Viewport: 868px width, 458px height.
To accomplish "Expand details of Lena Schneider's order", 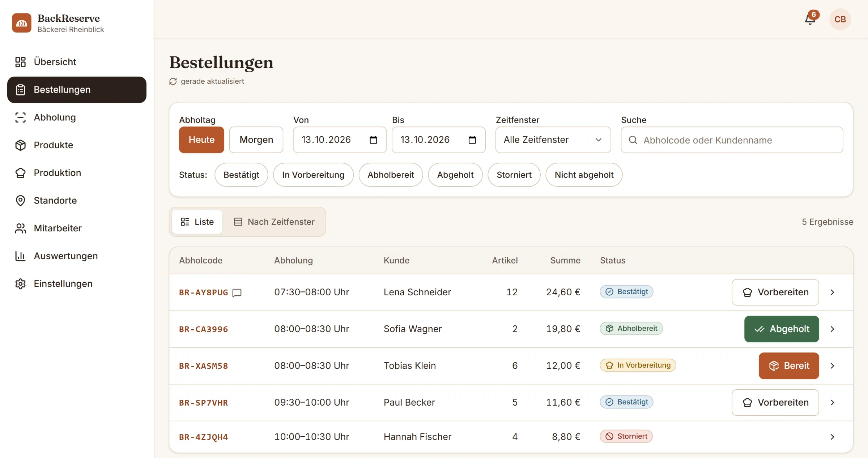I will coord(832,292).
